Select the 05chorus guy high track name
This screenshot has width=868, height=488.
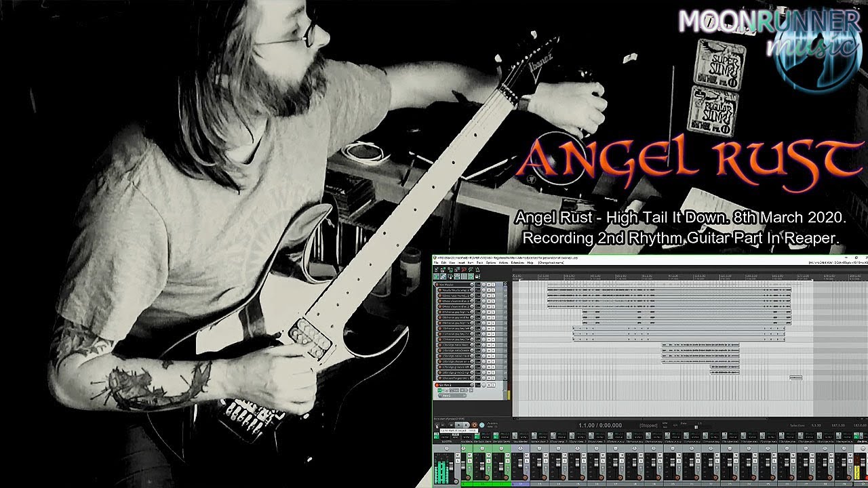click(x=456, y=312)
